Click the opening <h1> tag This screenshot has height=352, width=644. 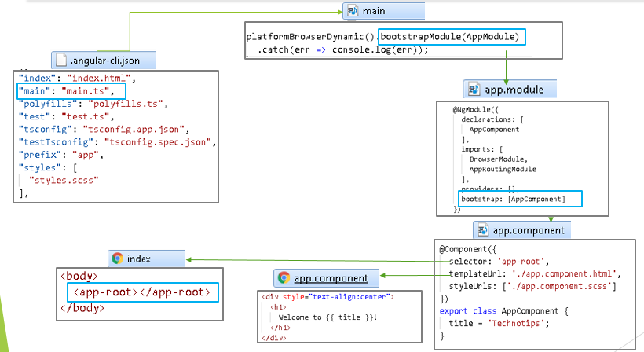click(x=278, y=306)
